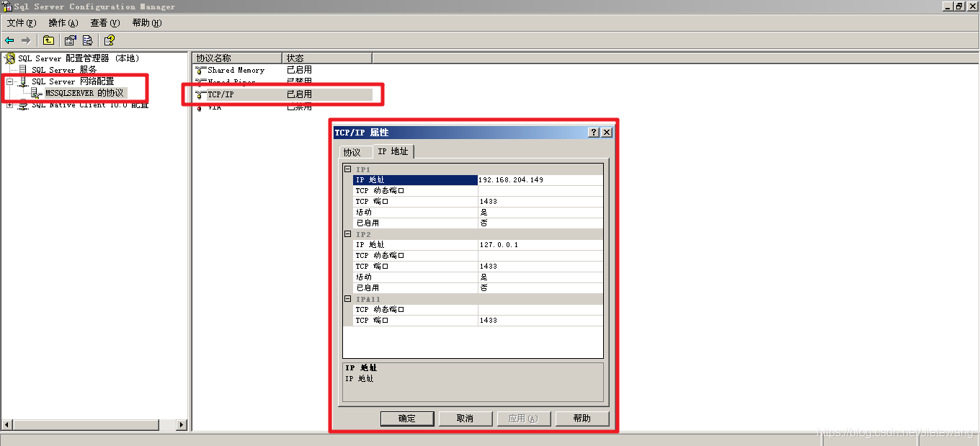Viewport: 980px width, 446px height.
Task: Click the SQL Server 服务 tree icon
Action: tap(23, 70)
